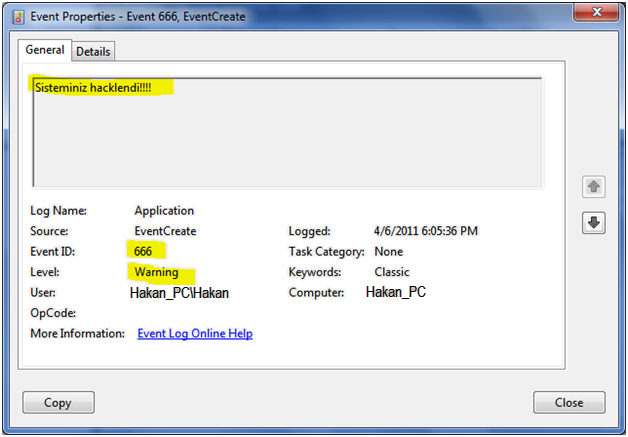This screenshot has width=628, height=437.
Task: Close the Event Properties window with X
Action: [x=596, y=12]
